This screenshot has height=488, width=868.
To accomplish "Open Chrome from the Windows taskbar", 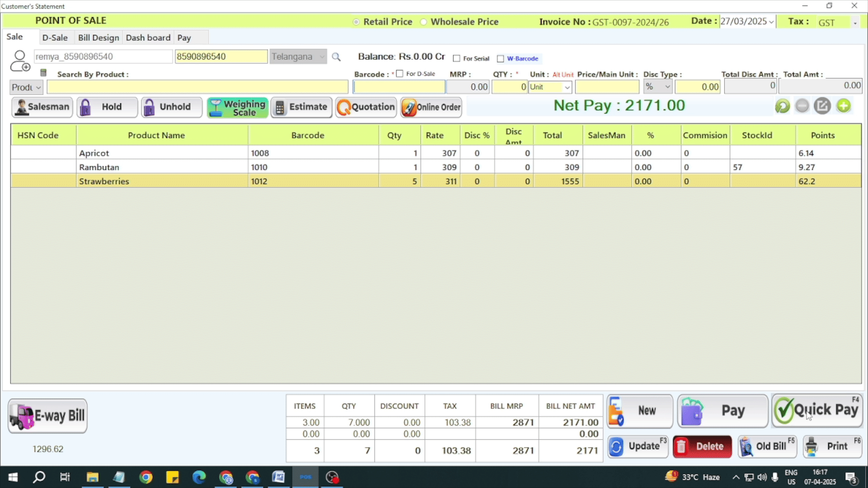I will coord(146,477).
